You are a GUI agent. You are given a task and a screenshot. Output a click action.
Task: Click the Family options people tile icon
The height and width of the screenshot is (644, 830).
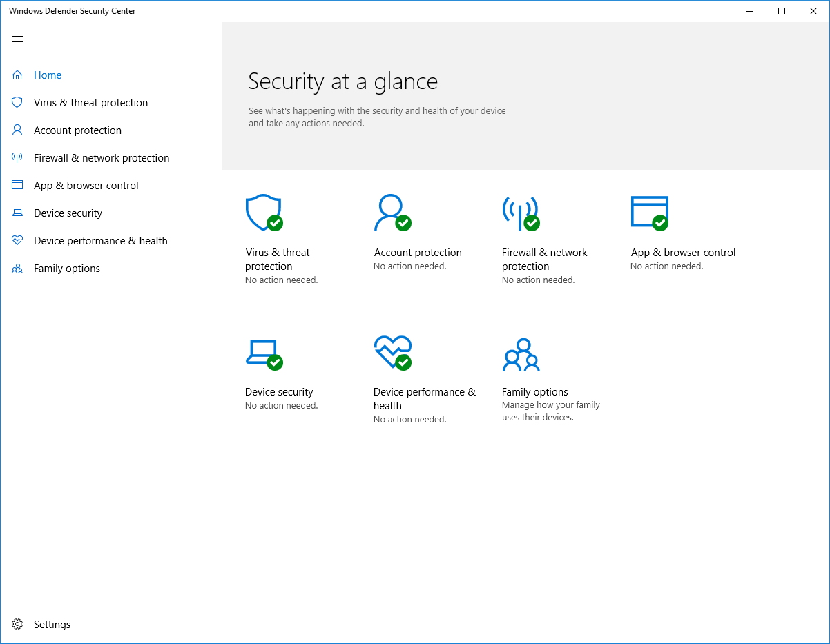(521, 355)
